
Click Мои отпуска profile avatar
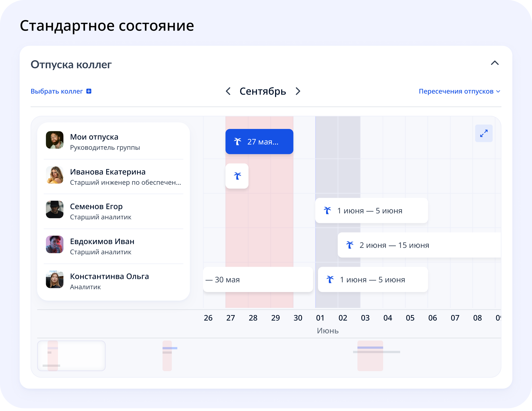tap(55, 140)
